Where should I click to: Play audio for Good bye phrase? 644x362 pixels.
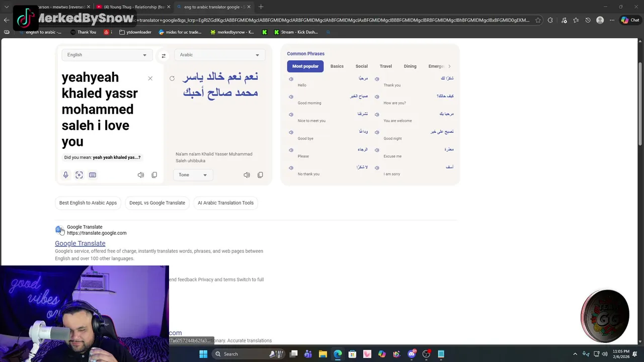(x=291, y=132)
